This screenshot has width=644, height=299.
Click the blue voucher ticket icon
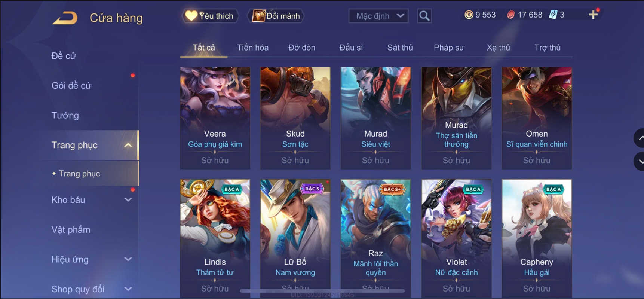pos(553,15)
